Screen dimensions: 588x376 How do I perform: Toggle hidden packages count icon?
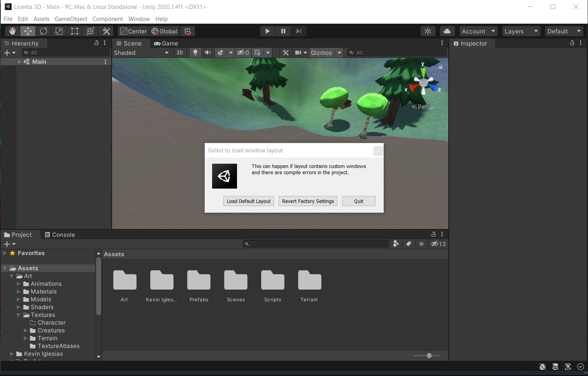pyautogui.click(x=438, y=244)
